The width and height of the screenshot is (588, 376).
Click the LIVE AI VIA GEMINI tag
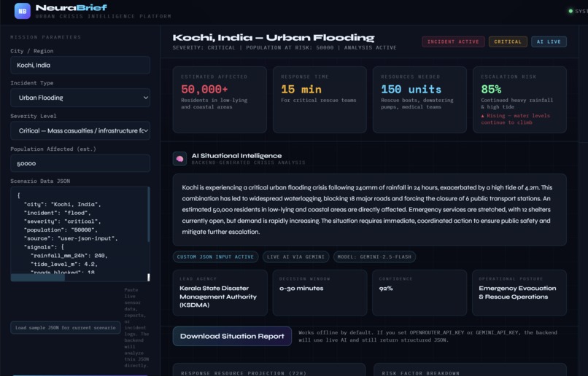[x=296, y=257]
